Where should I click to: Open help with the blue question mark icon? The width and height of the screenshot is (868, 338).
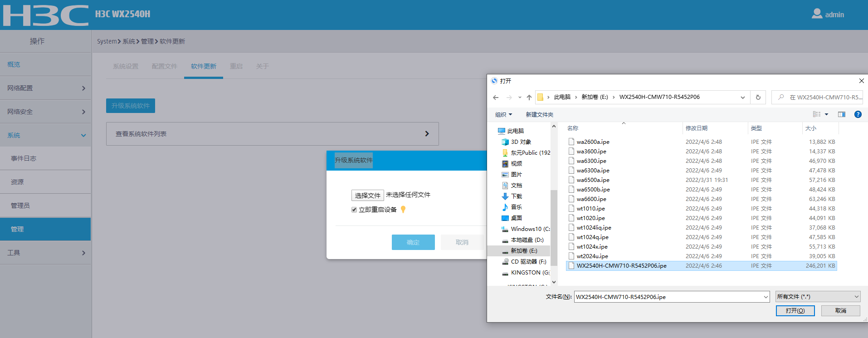click(858, 114)
